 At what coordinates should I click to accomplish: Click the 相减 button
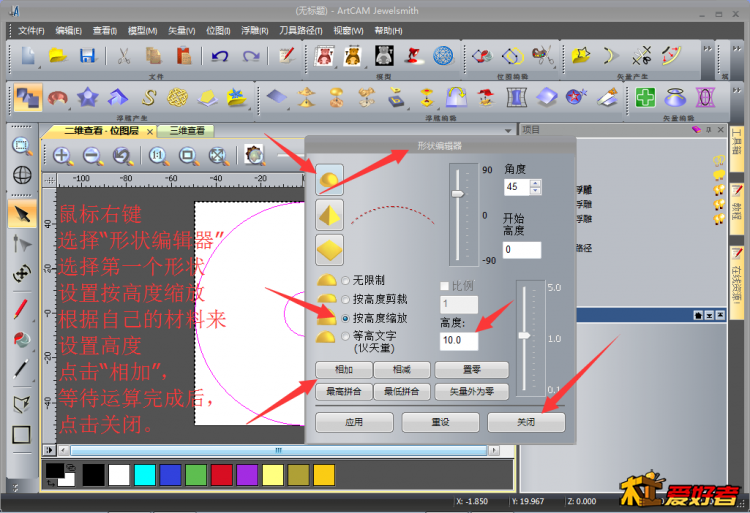[402, 370]
